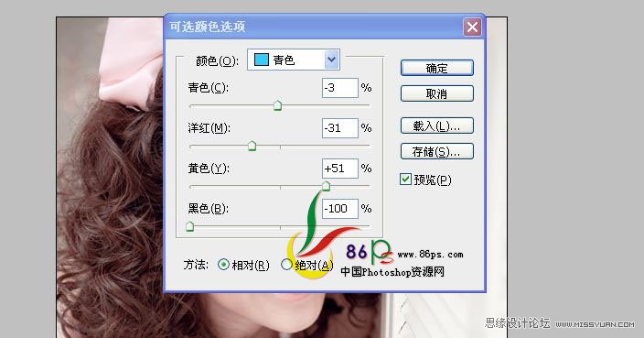Click the cyan color swatch beside 青色

coord(262,60)
